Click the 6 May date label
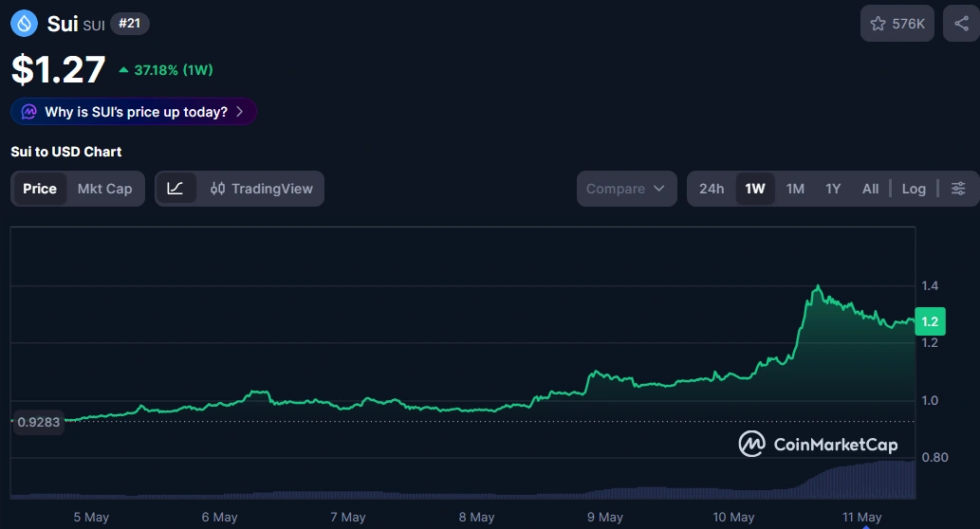This screenshot has width=980, height=529. pyautogui.click(x=219, y=517)
